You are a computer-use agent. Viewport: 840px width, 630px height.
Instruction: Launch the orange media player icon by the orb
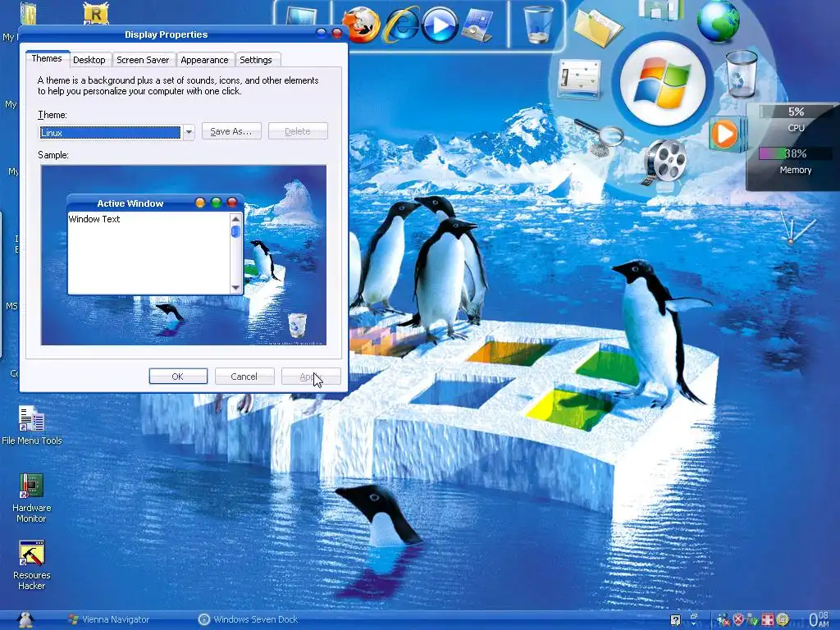724,134
